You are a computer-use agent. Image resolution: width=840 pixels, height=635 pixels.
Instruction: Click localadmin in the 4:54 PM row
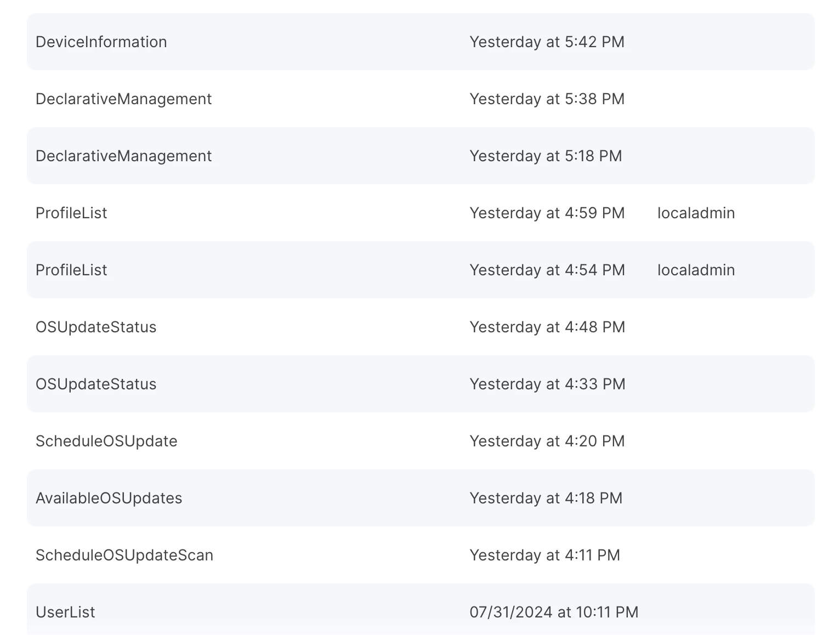pyautogui.click(x=696, y=270)
